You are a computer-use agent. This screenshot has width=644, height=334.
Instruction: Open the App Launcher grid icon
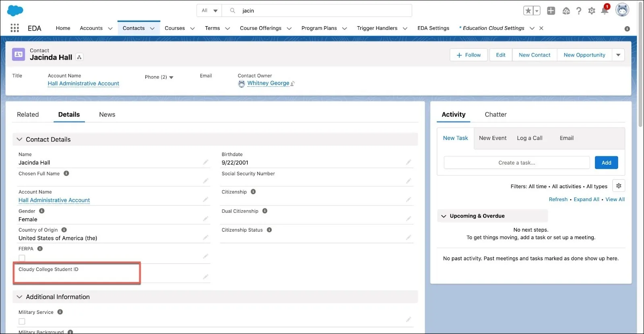coord(15,28)
